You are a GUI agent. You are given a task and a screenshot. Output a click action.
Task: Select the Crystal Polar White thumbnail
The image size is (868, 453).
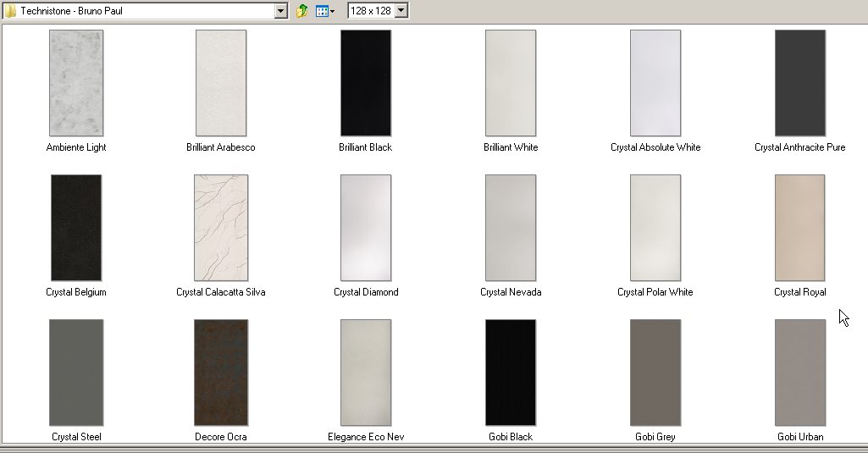[x=655, y=228]
